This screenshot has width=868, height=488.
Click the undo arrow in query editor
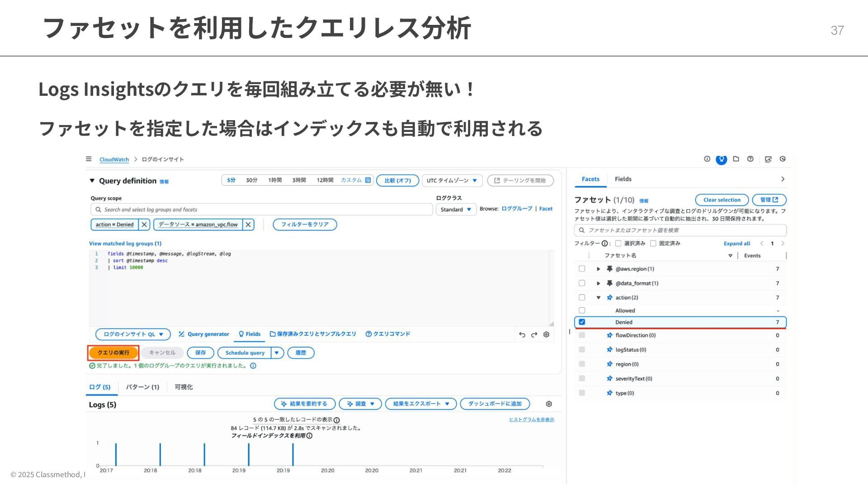(522, 334)
